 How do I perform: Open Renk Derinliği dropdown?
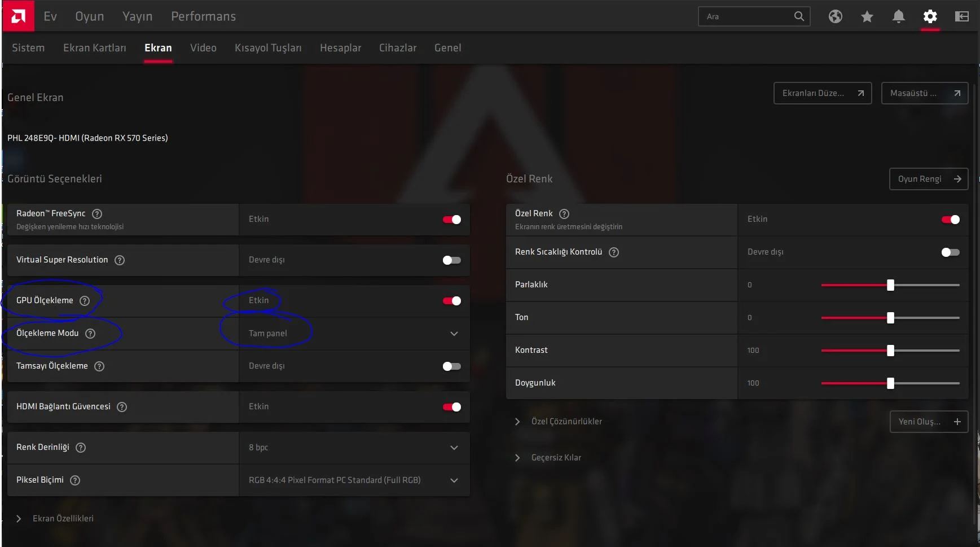[x=354, y=448]
